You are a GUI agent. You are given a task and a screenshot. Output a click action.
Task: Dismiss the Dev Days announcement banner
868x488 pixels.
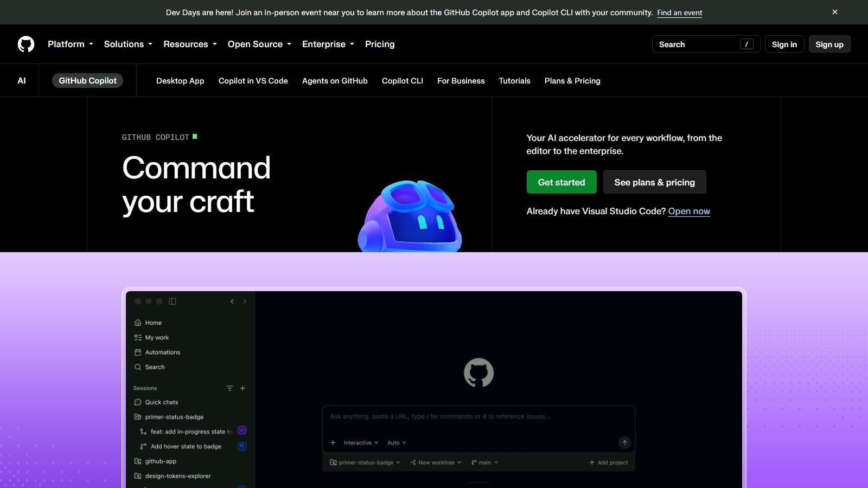tap(835, 12)
